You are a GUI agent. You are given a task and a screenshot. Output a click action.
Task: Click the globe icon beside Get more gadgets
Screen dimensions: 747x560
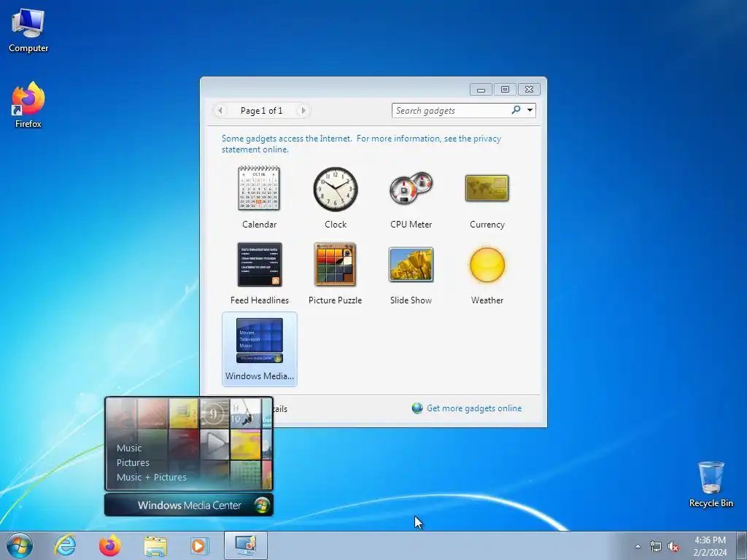click(x=417, y=408)
